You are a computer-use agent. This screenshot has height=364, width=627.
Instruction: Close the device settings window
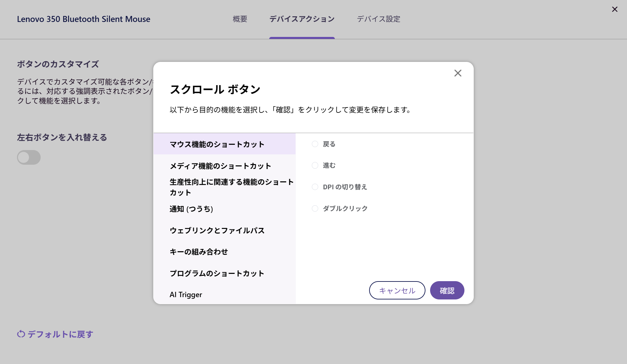point(615,9)
